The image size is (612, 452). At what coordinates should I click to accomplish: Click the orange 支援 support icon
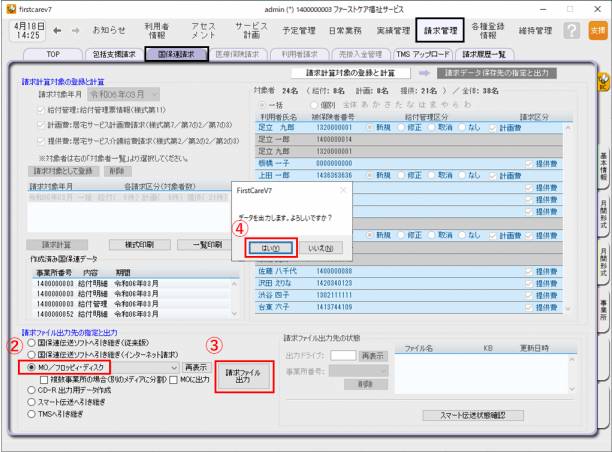pyautogui.click(x=598, y=31)
